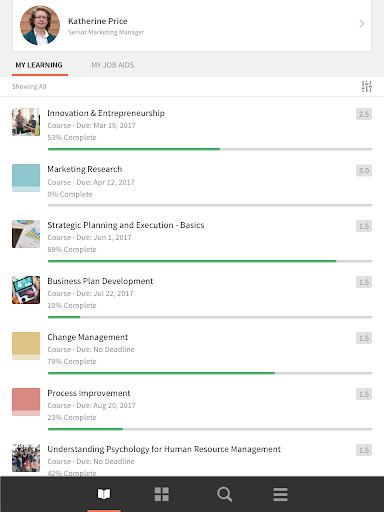384x512 pixels.
Task: Click the Business Plan Development thumbnail
Action: (26, 290)
